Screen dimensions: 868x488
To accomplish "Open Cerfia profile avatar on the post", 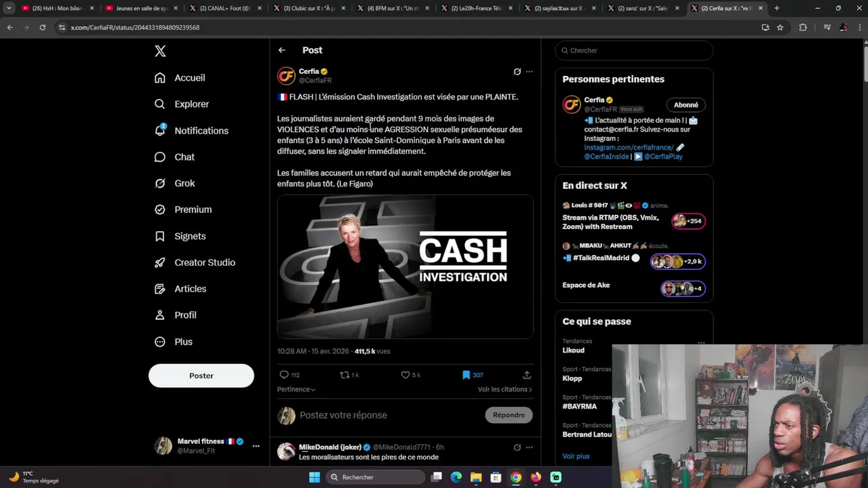I will coord(286,76).
